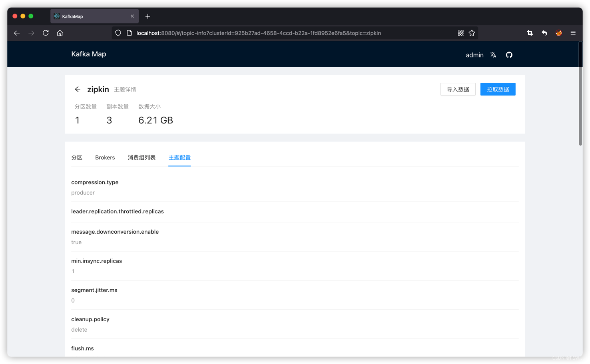
Task: Click 导入数据 button
Action: pyautogui.click(x=458, y=89)
